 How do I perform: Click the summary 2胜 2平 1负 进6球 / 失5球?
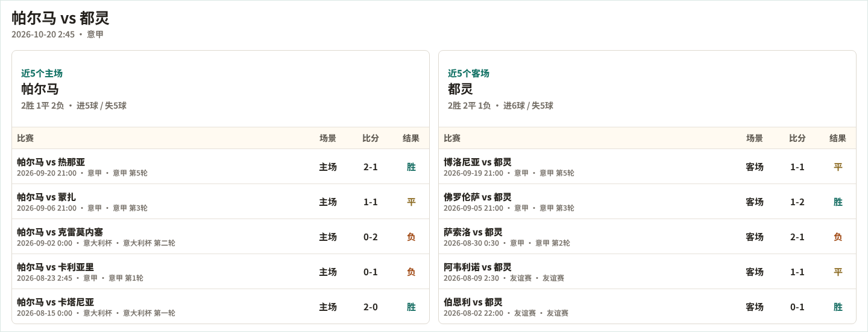coord(500,106)
